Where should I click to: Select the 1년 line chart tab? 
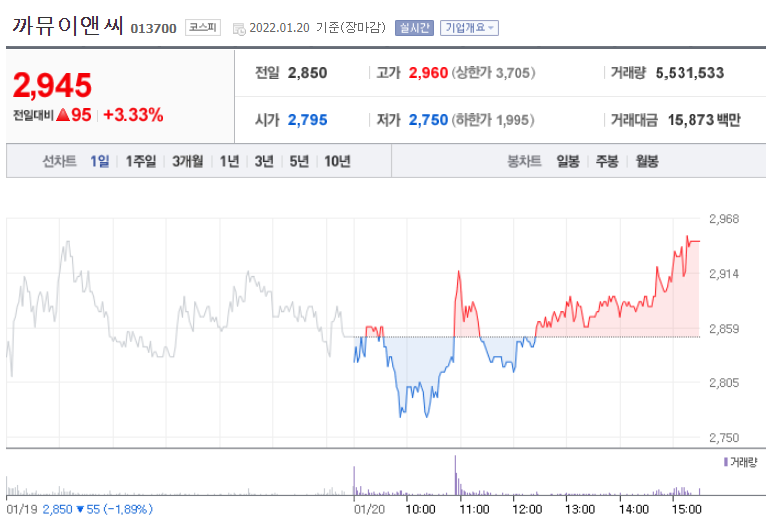pyautogui.click(x=229, y=161)
